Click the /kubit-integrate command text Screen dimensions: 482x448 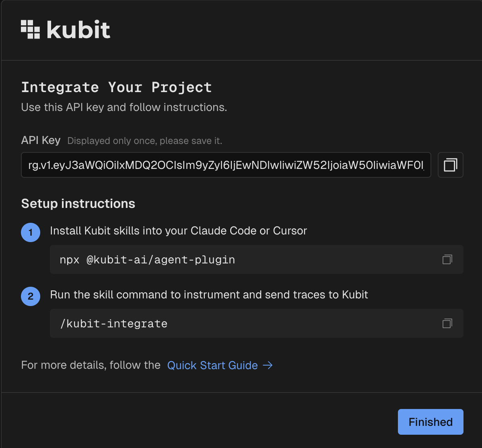[114, 323]
